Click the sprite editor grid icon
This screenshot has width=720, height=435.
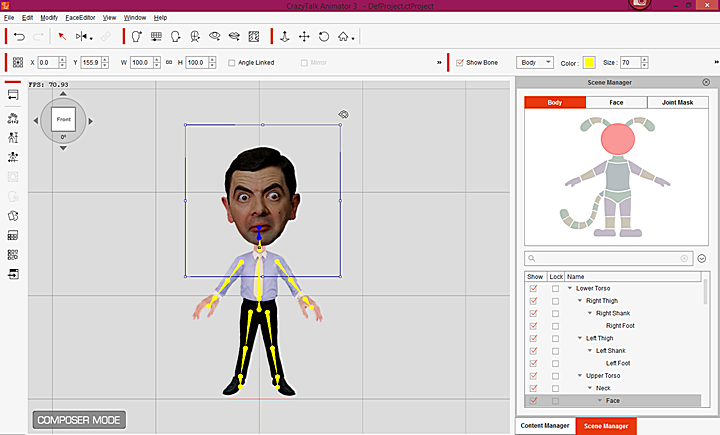coord(156,36)
